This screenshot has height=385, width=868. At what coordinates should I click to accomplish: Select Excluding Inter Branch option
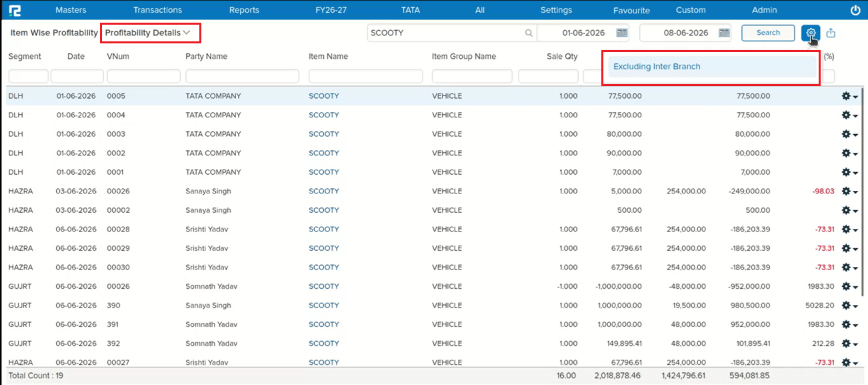coord(711,67)
